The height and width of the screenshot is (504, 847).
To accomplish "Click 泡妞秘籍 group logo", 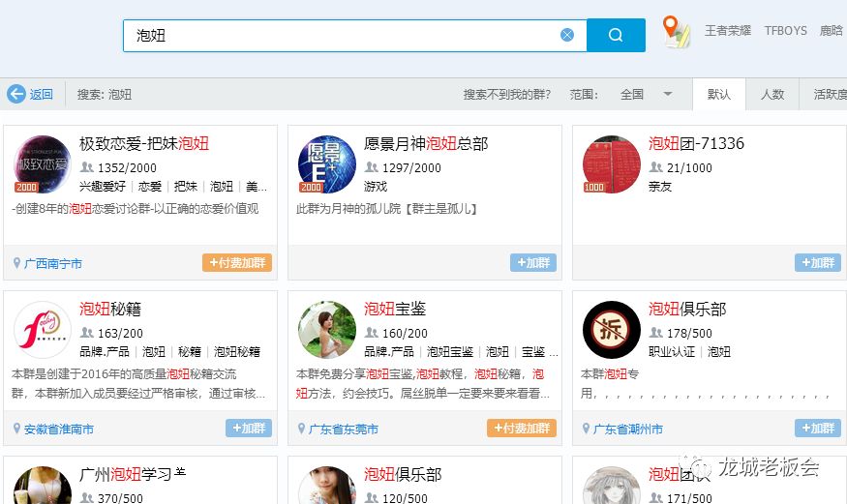I will click(x=43, y=330).
